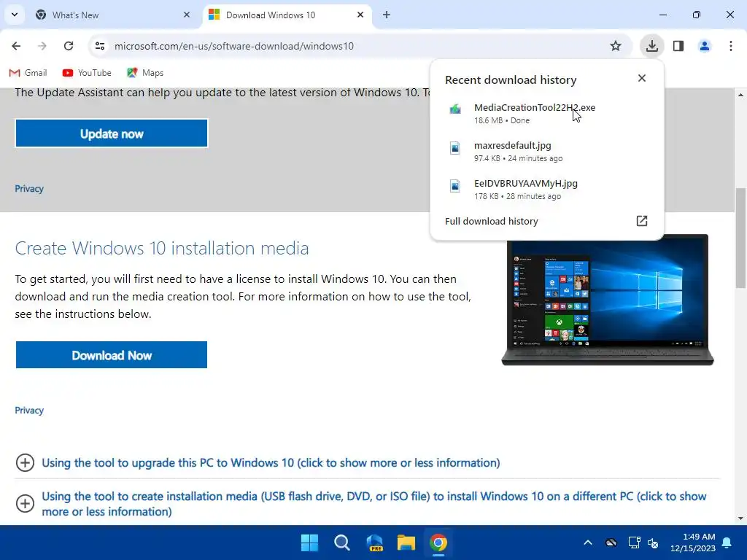Click the scrollbar up arrow

point(740,96)
